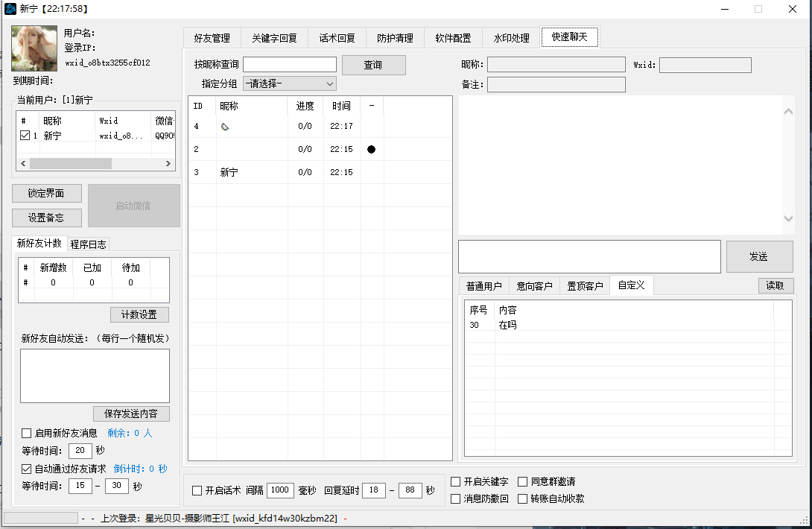Click the black dot in row 2
Viewport: 812px width, 529px height.
coord(371,149)
